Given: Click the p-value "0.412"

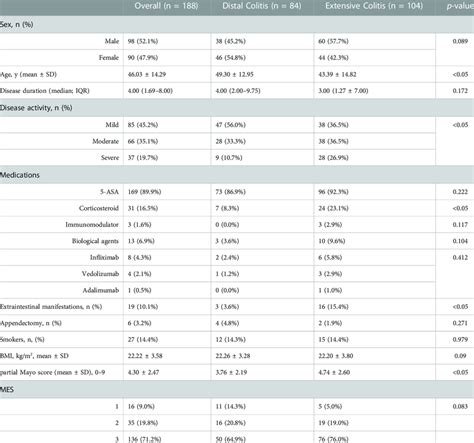Looking at the screenshot, I should 460,257.
